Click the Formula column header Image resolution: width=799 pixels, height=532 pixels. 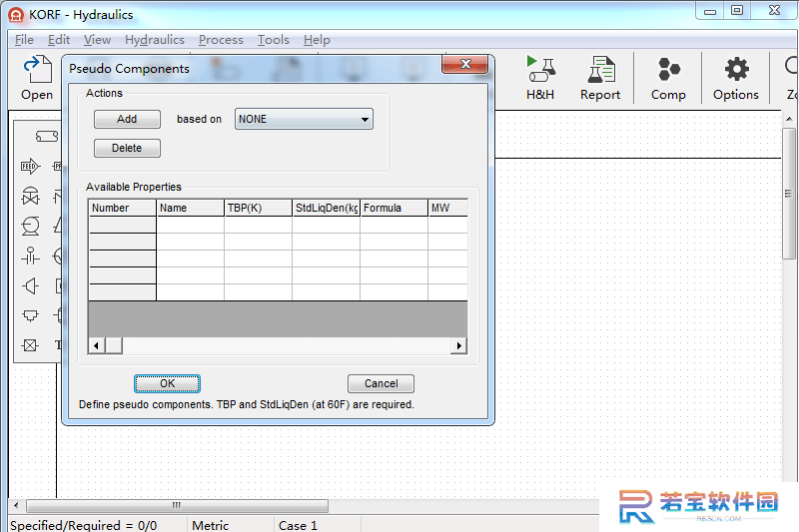click(394, 208)
